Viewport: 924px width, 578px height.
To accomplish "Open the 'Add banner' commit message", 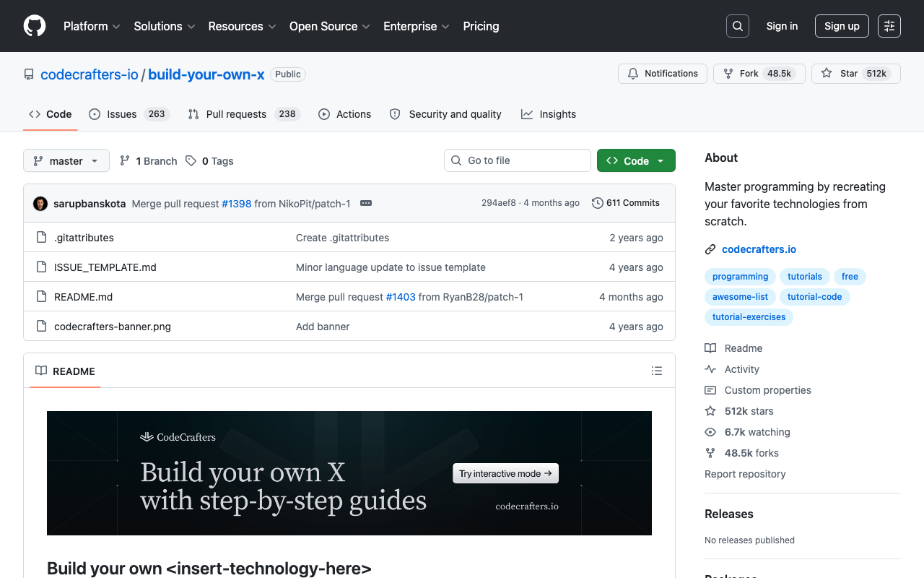I will (323, 327).
